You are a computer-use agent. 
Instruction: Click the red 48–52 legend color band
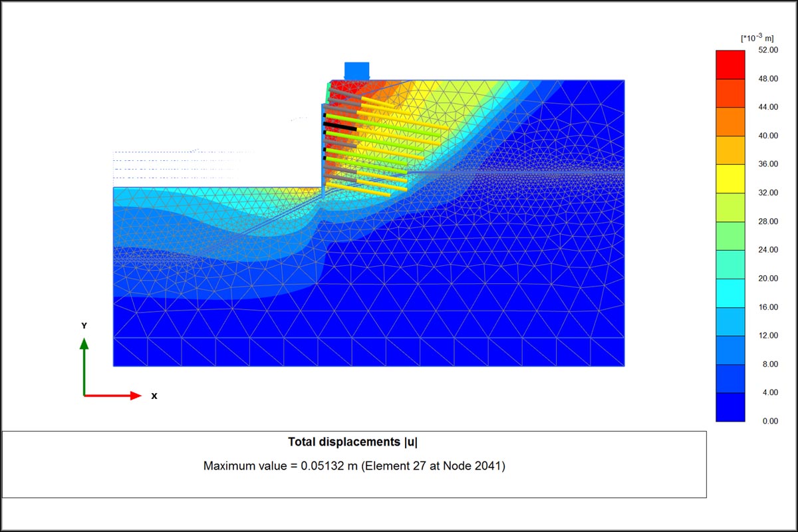pos(730,65)
